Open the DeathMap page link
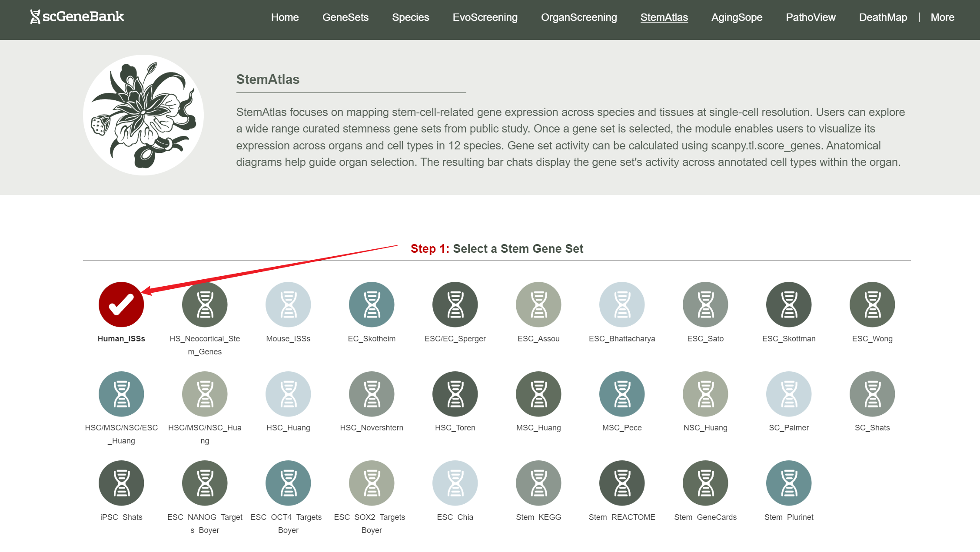The image size is (980, 552). tap(883, 17)
